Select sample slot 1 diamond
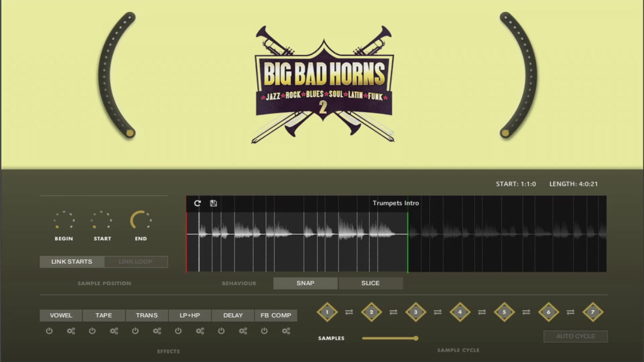This screenshot has width=644, height=362. (x=327, y=312)
